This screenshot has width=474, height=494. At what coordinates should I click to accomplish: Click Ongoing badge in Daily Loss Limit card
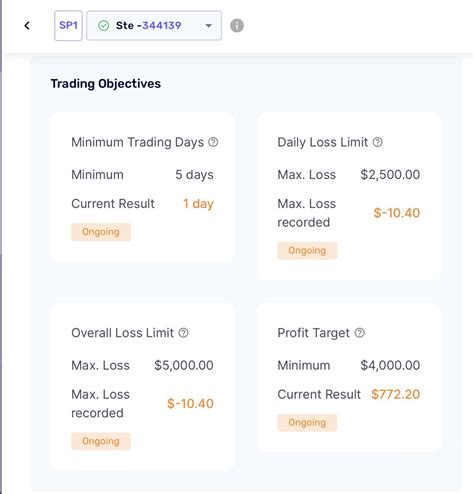coord(307,251)
